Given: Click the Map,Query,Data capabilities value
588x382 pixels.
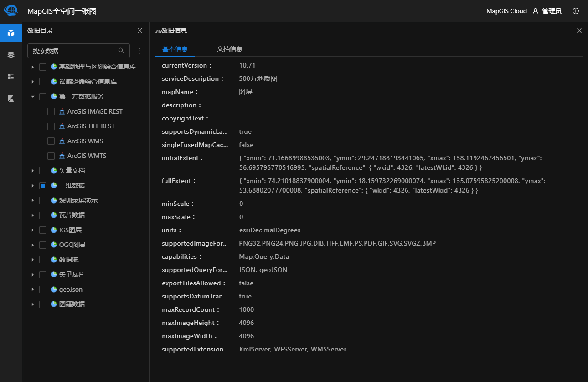Looking at the screenshot, I should pyautogui.click(x=264, y=256).
